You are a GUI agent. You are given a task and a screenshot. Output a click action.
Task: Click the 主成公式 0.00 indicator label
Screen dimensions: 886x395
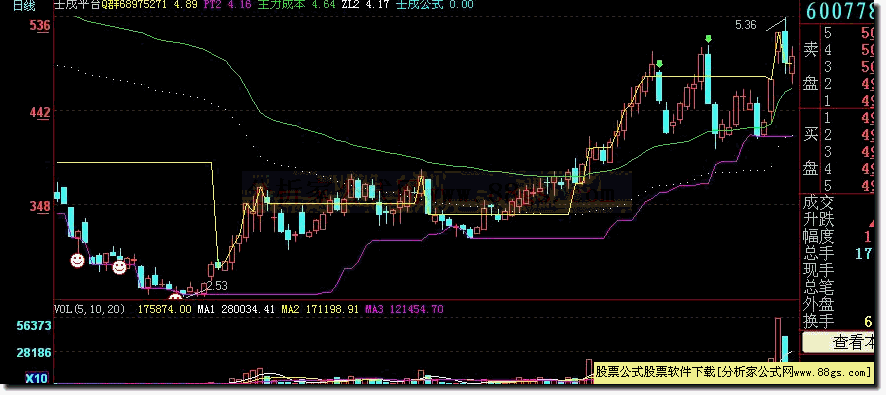[435, 5]
